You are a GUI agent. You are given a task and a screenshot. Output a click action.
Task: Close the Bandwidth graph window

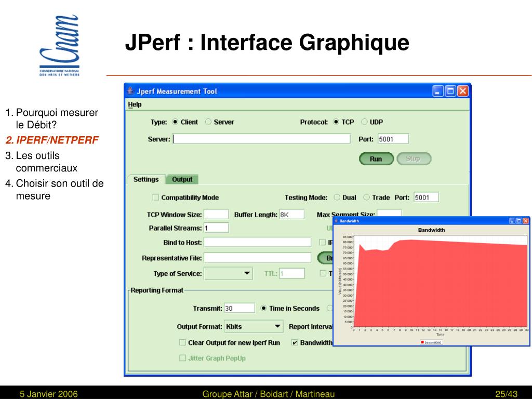click(526, 221)
